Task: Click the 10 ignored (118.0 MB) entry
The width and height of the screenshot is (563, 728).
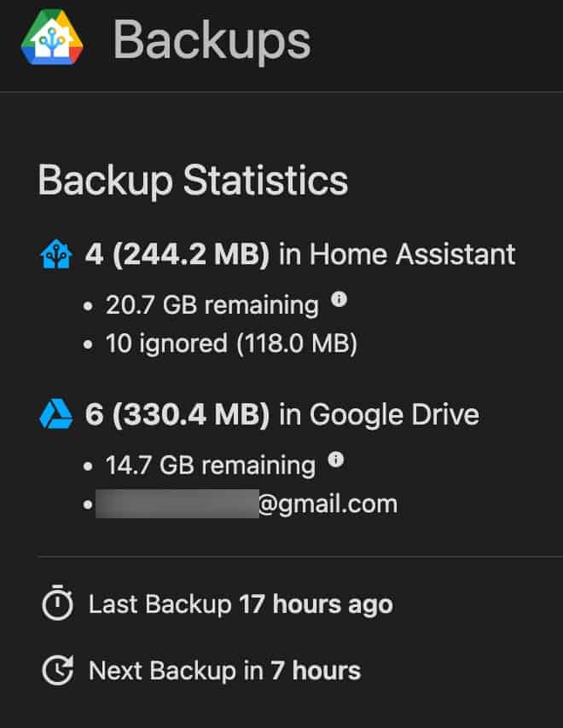Action: tap(231, 344)
